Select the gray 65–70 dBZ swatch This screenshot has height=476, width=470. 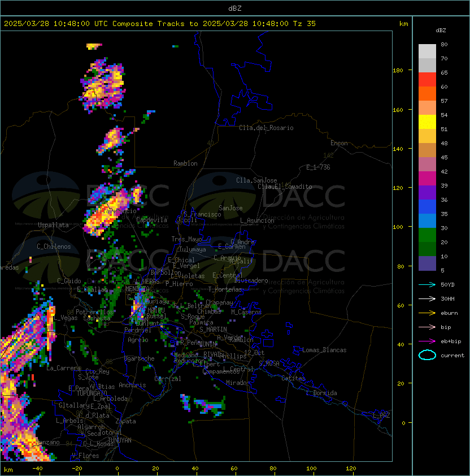427,65
